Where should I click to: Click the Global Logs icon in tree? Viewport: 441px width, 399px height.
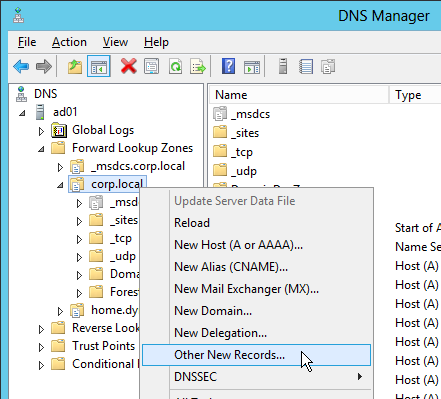[59, 130]
